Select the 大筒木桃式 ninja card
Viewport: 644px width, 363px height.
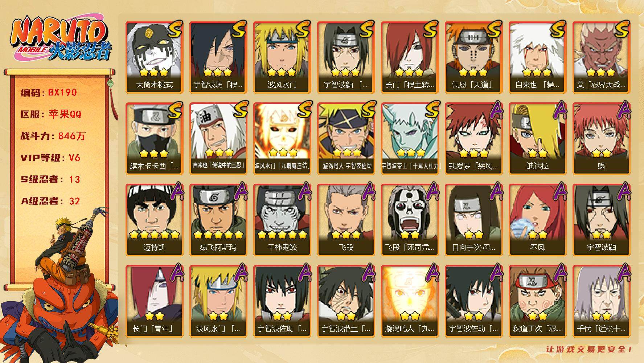tap(154, 57)
